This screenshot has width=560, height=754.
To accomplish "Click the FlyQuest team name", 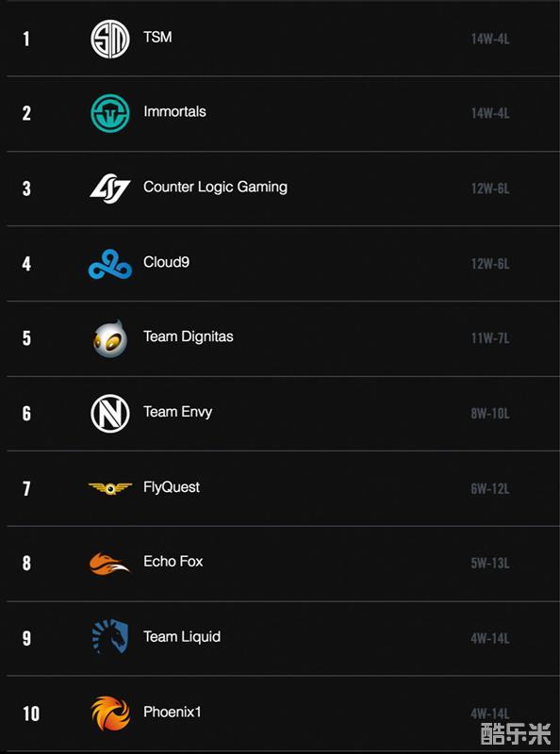I will 172,487.
